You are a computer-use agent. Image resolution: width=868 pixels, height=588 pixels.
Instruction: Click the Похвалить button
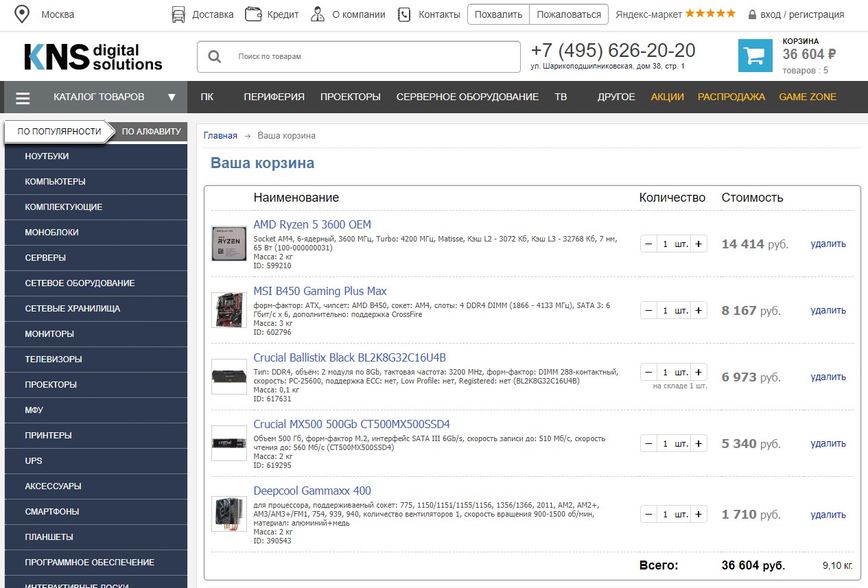pos(498,14)
